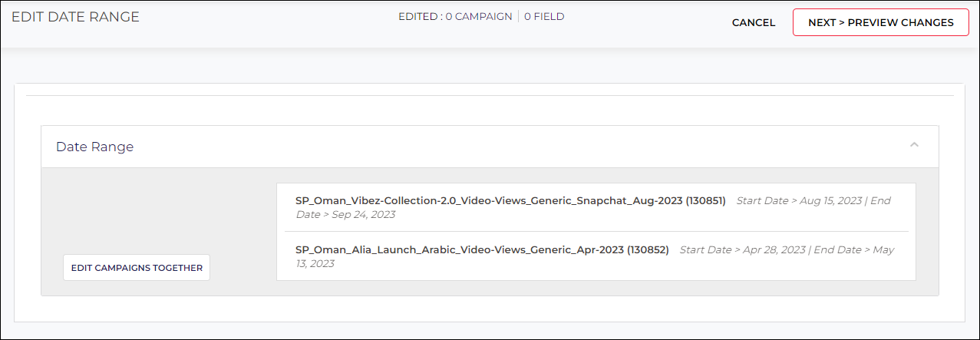Open the Alia Launch Arabic campaign row
The image size is (980, 340).
481,250
